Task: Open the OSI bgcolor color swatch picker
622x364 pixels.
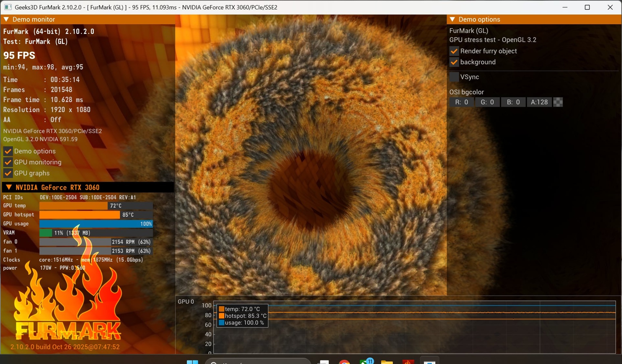Action: (558, 102)
